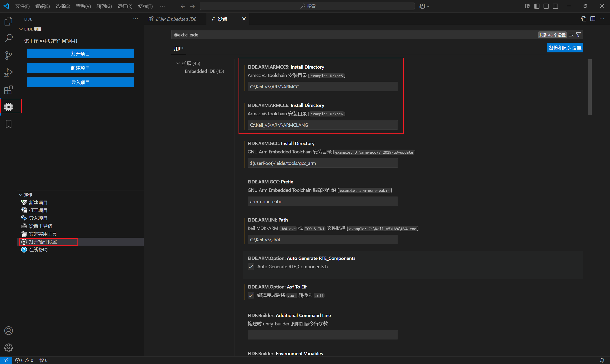Open Source Control view icon
Image resolution: width=610 pixels, height=364 pixels.
[x=9, y=56]
